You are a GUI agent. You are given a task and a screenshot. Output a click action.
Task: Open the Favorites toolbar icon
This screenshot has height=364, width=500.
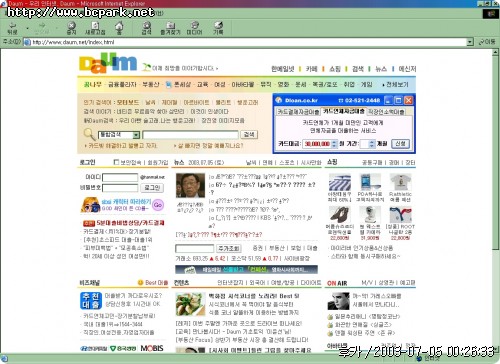click(x=170, y=28)
